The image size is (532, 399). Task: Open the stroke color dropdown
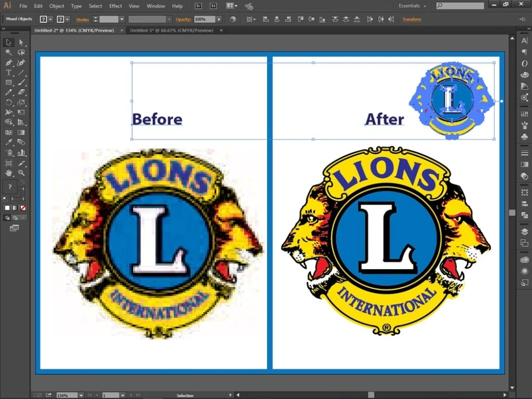(x=68, y=19)
